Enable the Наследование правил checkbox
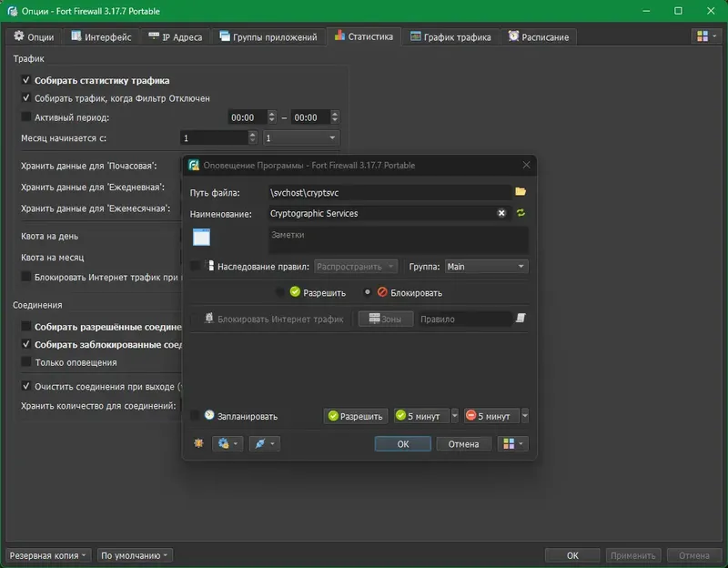This screenshot has width=728, height=568. coord(196,266)
